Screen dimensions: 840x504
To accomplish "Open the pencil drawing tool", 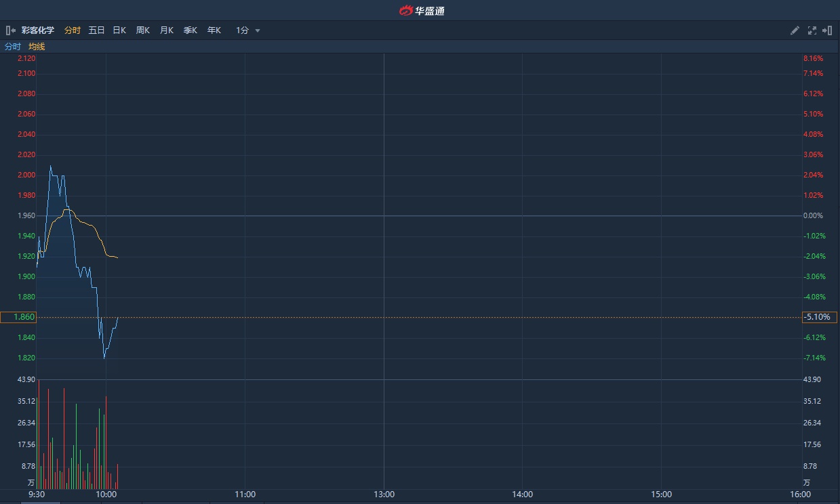I will click(x=795, y=30).
